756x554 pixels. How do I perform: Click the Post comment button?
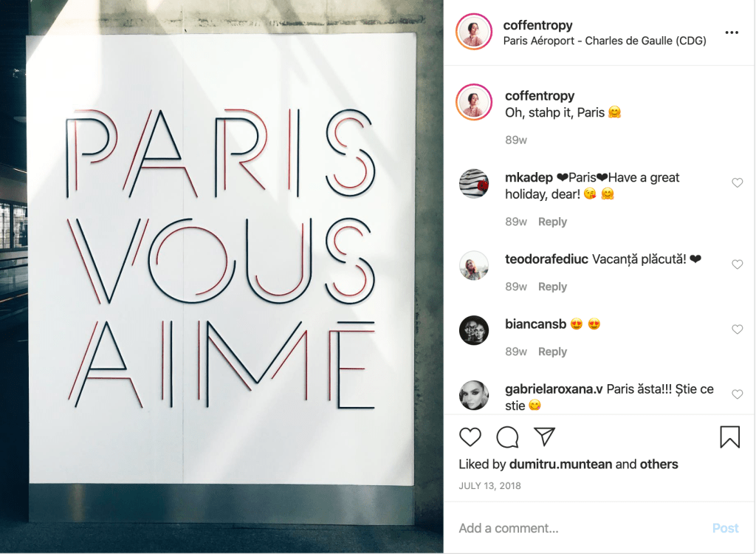725,528
